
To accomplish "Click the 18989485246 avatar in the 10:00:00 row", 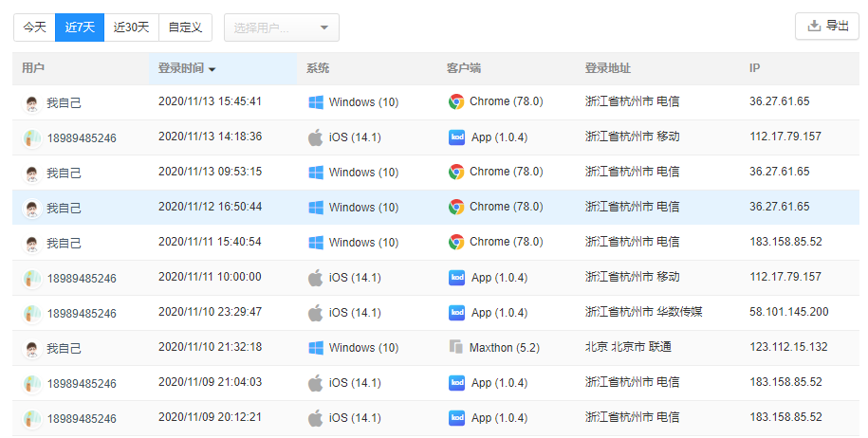I will click(x=32, y=278).
